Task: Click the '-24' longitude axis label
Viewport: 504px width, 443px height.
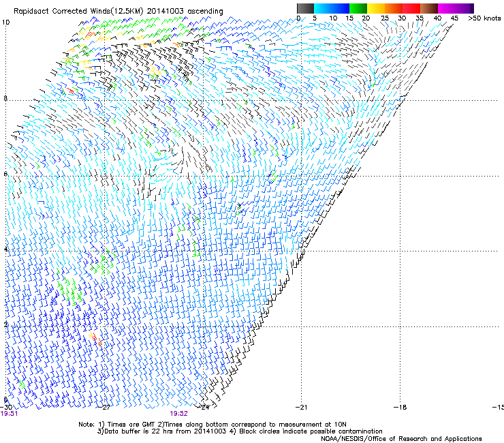Action: (x=204, y=408)
